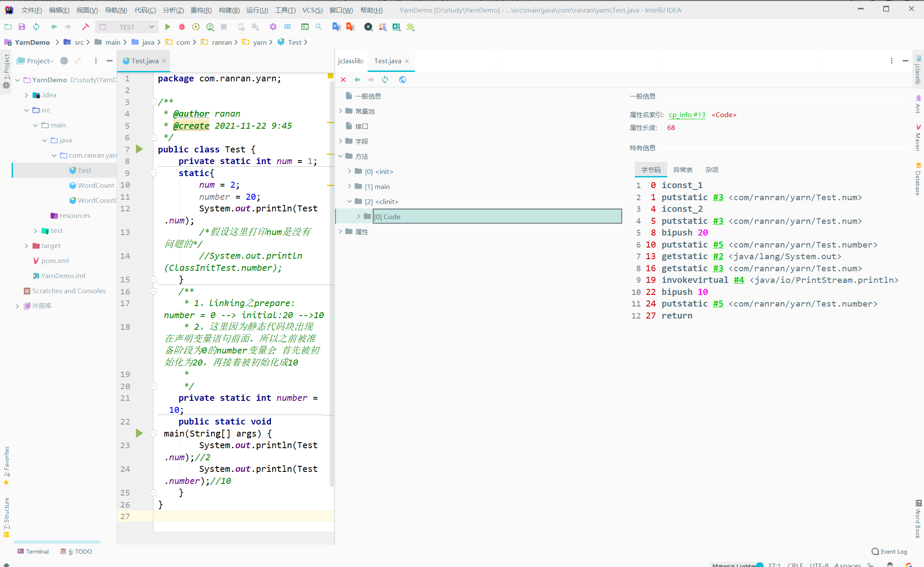Run the TEST configuration with green play icon

[168, 27]
